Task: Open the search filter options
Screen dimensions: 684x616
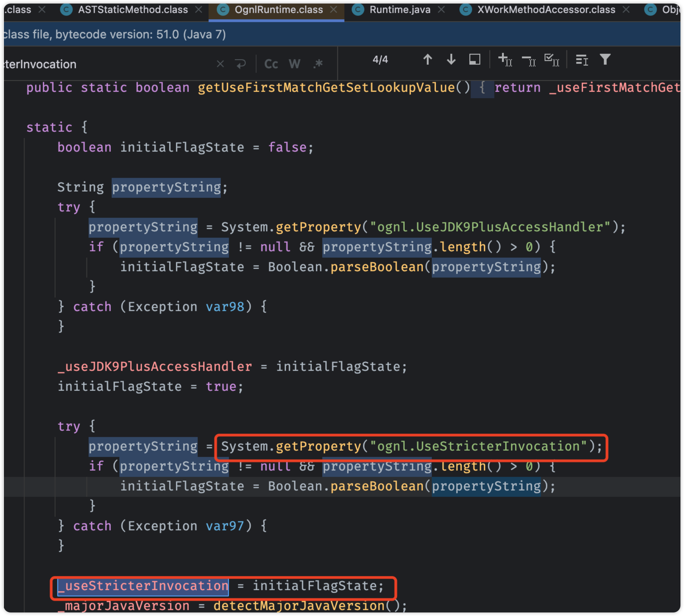Action: [605, 59]
